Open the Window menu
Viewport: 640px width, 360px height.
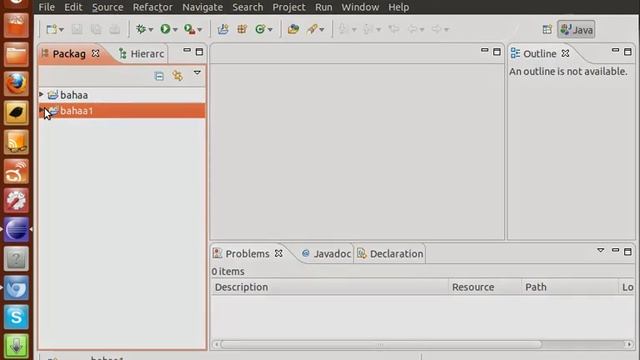click(x=360, y=7)
